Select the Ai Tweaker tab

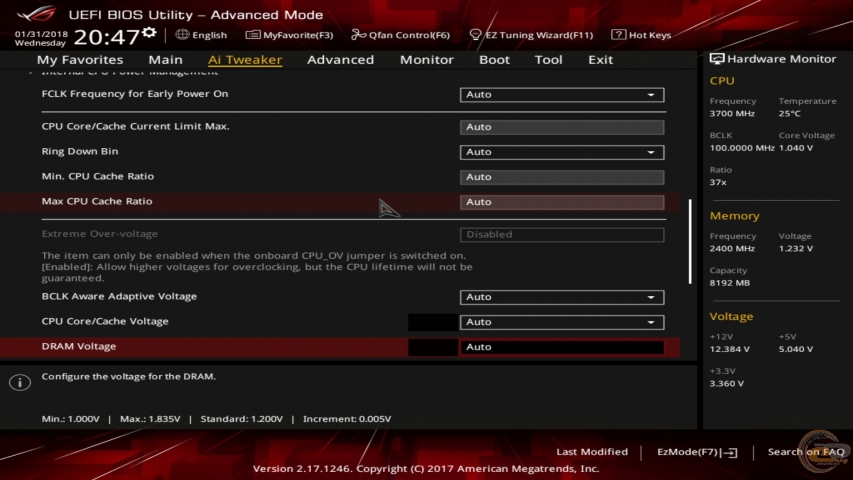[x=245, y=59]
